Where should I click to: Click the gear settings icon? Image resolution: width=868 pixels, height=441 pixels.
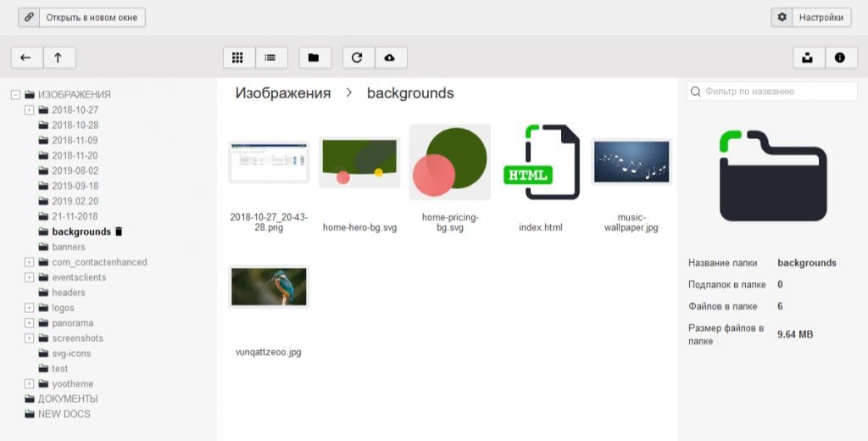(782, 17)
